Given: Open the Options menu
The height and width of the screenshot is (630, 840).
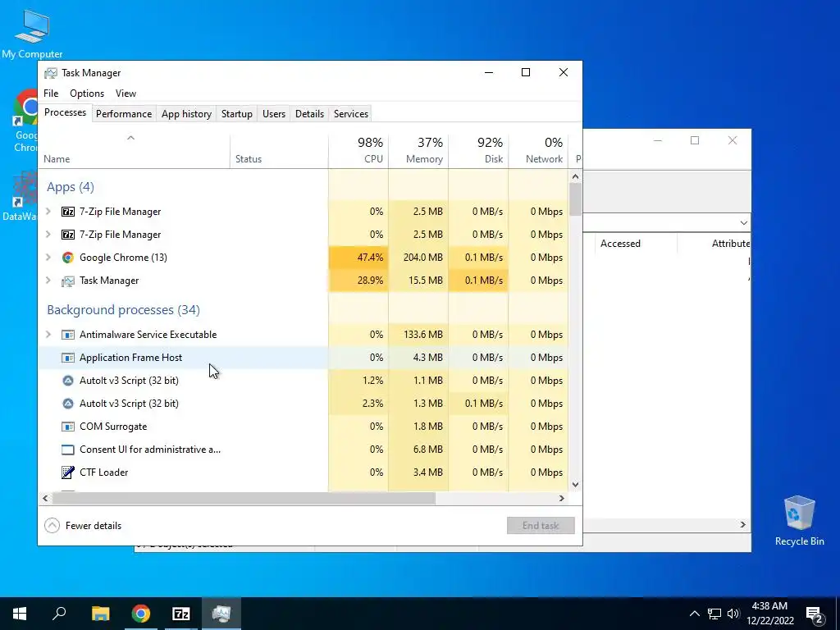Looking at the screenshot, I should (x=87, y=94).
